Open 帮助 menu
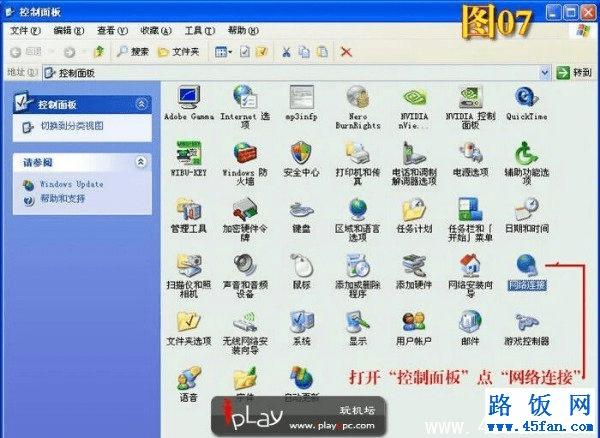This screenshot has height=438, width=600. point(243,31)
